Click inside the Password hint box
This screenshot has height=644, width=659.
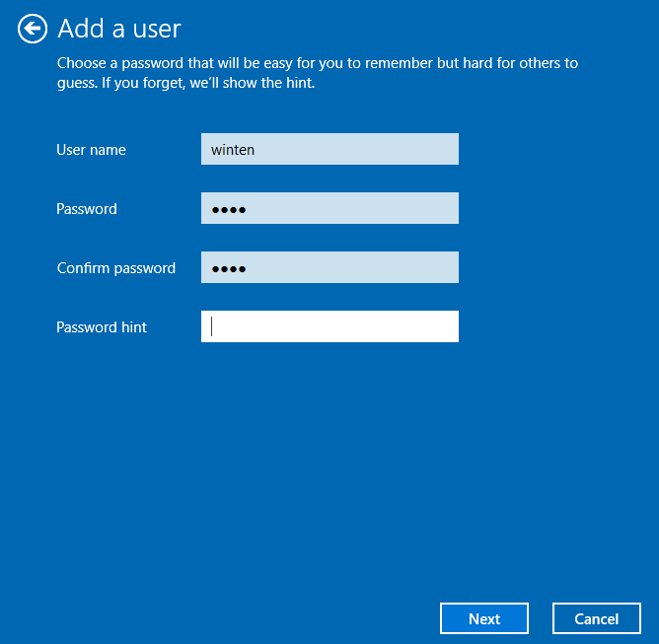click(x=329, y=326)
